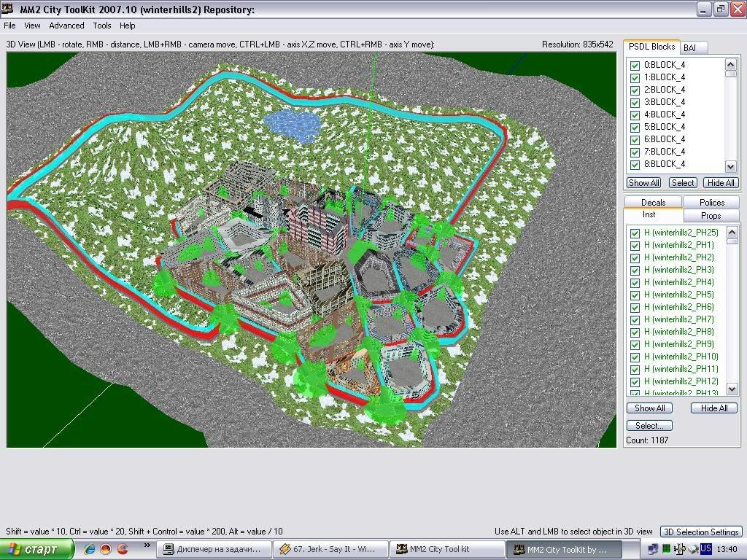The height and width of the screenshot is (560, 747).
Task: Open the Task Manager taskbar item
Action: [x=215, y=549]
